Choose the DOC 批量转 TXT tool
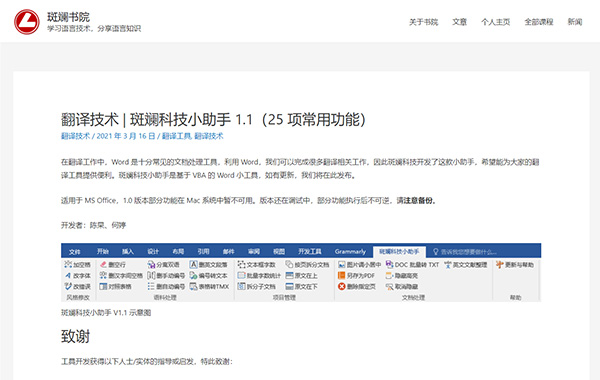The image size is (600, 380). (x=412, y=264)
